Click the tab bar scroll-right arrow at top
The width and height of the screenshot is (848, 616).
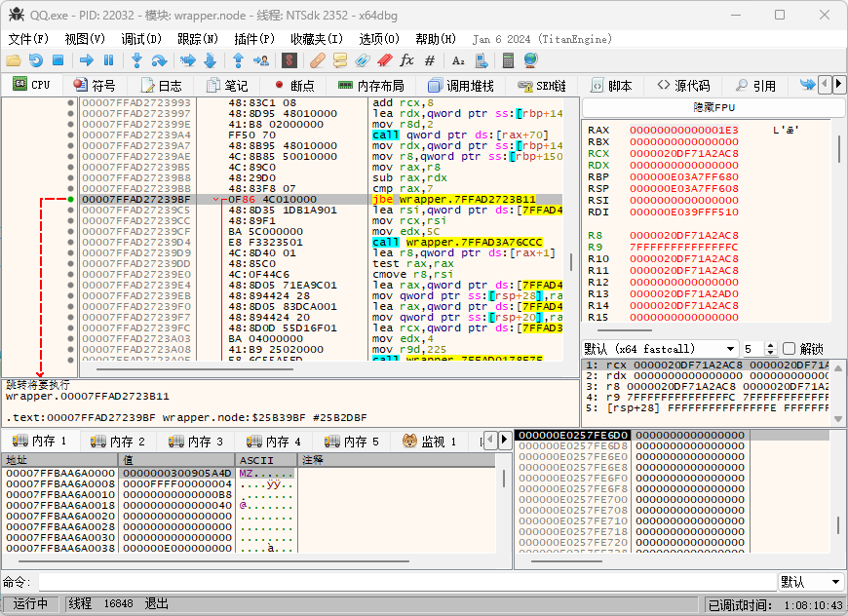point(838,85)
